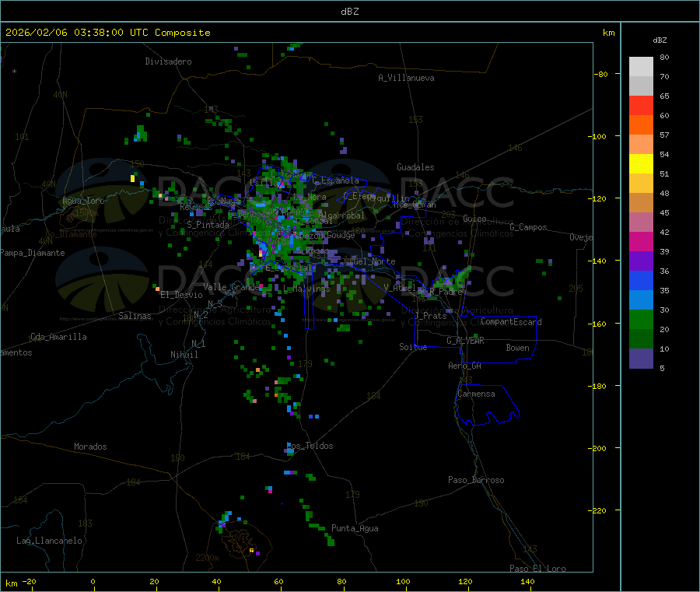The width and height of the screenshot is (700, 592).
Task: Click the C_Española map label
Action: tap(335, 180)
